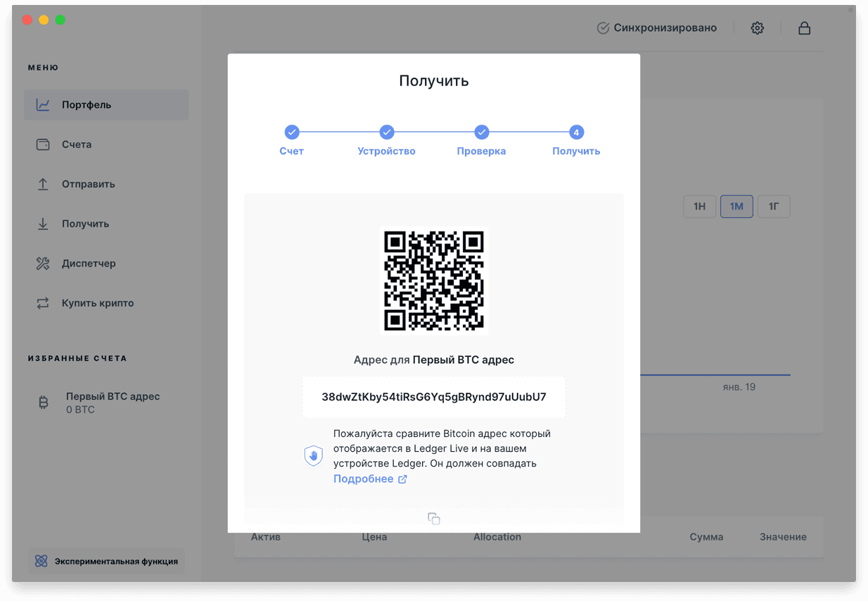Viewport: 868px width, 601px height.
Task: Click the download arrow icon in the sidebar
Action: (43, 224)
